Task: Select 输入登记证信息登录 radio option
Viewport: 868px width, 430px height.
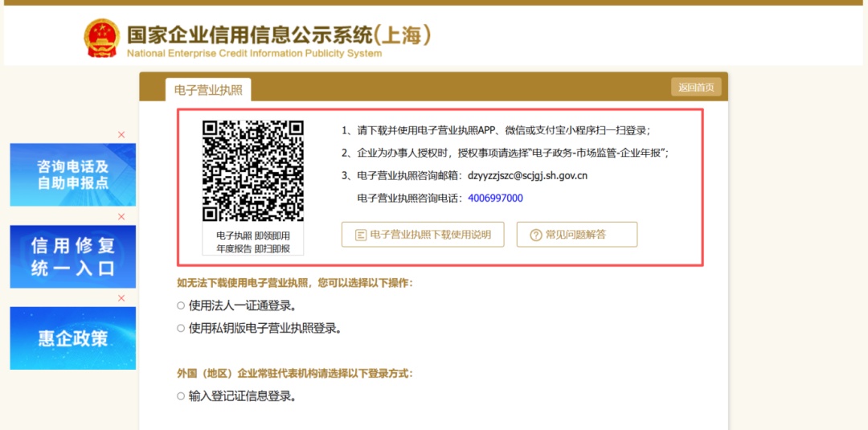Action: (x=181, y=396)
